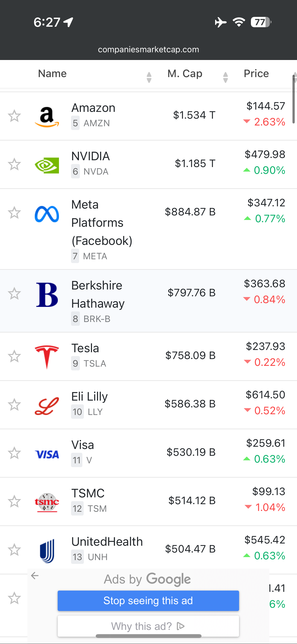This screenshot has width=297, height=644.
Task: Sort the table by Name arrows
Action: (149, 77)
